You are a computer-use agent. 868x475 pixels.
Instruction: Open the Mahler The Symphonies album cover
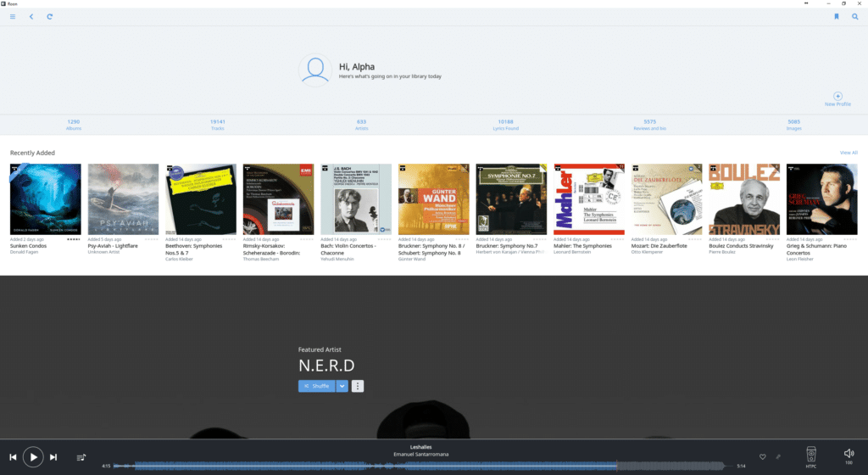point(589,199)
